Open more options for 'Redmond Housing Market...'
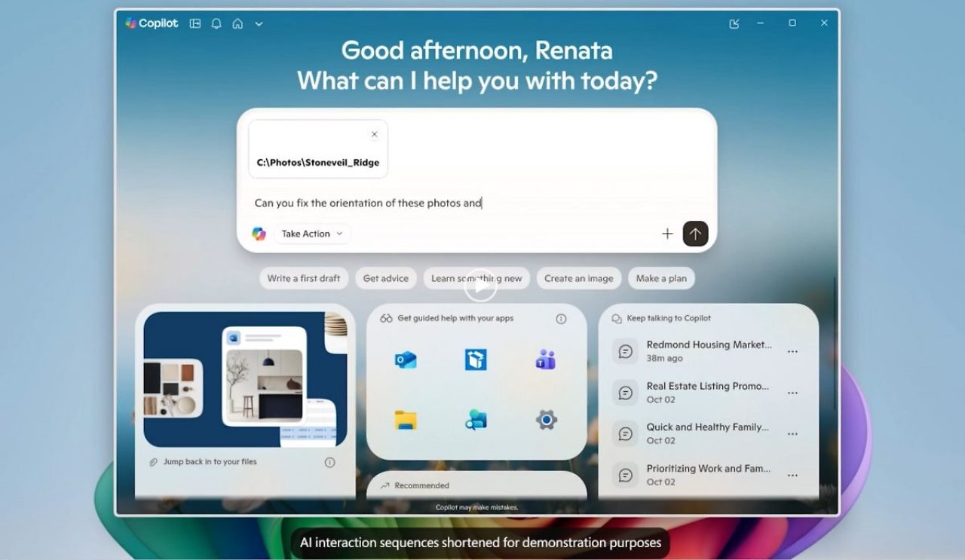Image resolution: width=965 pixels, height=560 pixels. point(792,352)
